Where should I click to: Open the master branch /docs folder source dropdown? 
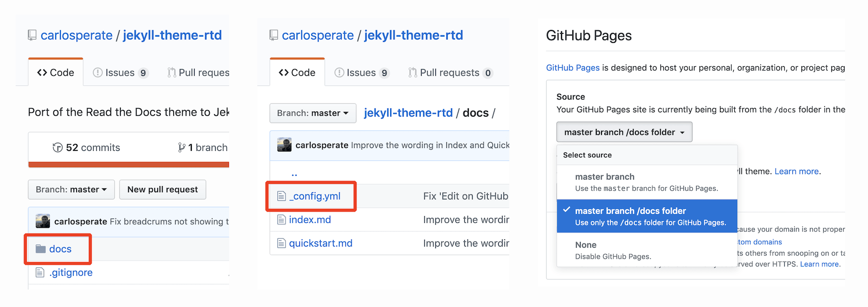pyautogui.click(x=624, y=132)
